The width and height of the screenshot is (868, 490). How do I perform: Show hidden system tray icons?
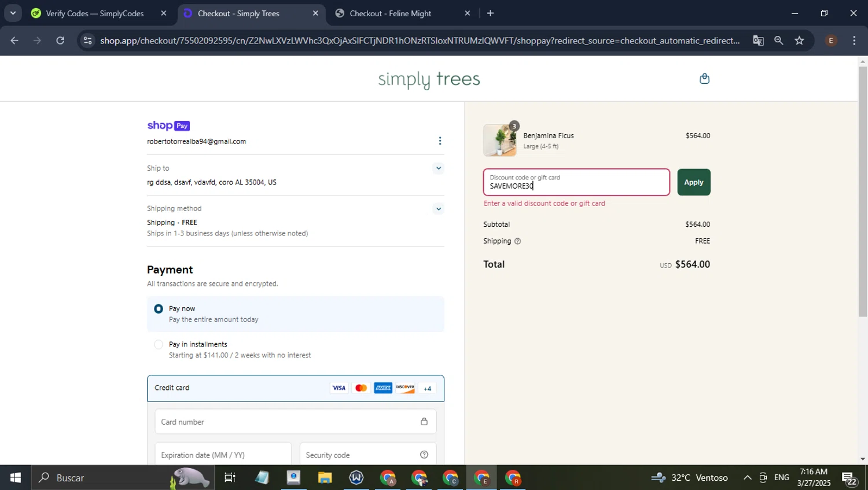point(747,478)
